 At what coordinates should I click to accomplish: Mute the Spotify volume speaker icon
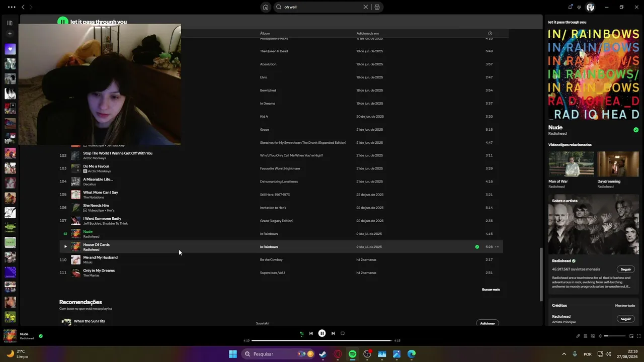tap(599, 336)
